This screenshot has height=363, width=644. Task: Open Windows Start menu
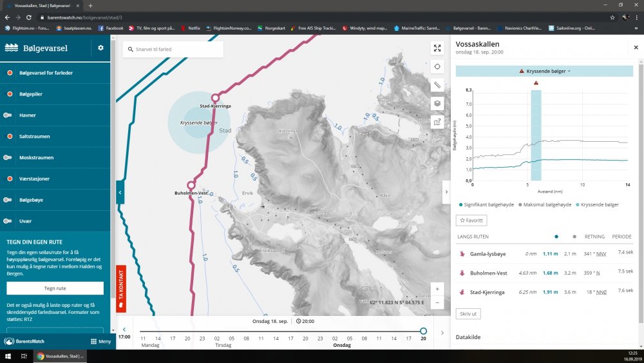pos(8,356)
